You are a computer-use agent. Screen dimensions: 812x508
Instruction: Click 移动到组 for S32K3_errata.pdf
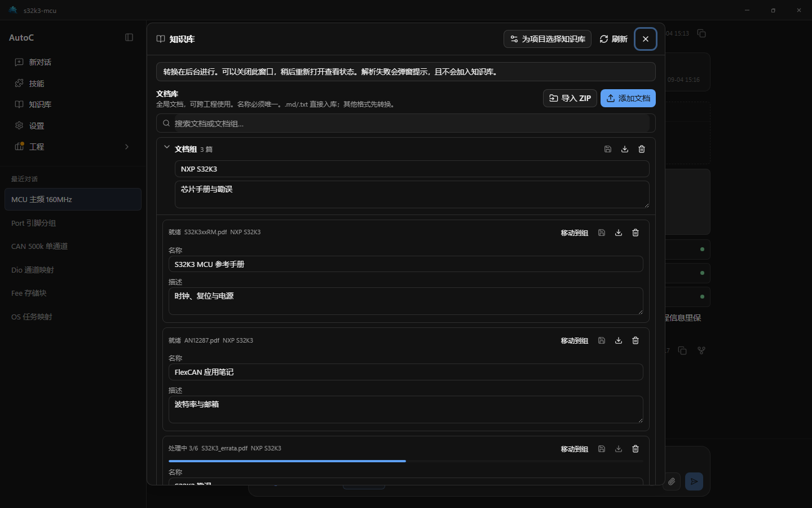coord(574,449)
